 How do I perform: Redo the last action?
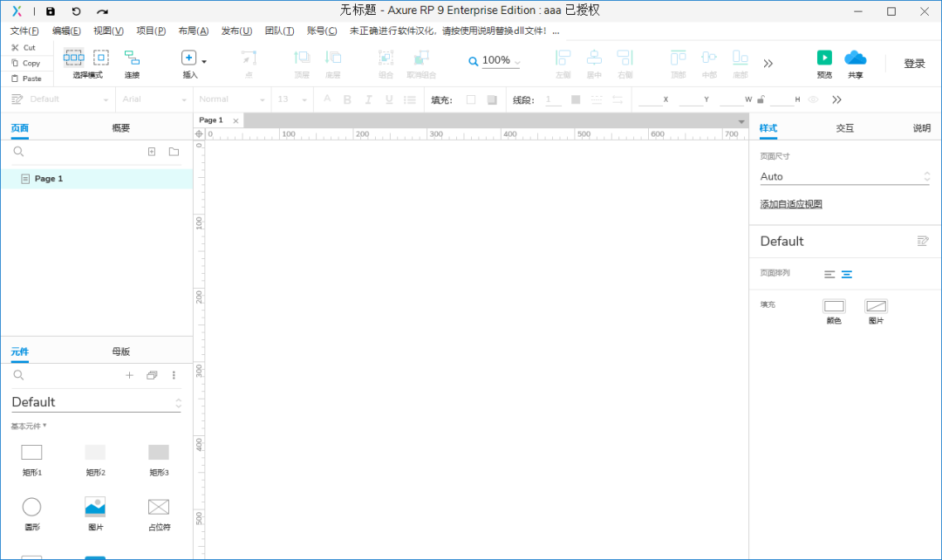[102, 10]
